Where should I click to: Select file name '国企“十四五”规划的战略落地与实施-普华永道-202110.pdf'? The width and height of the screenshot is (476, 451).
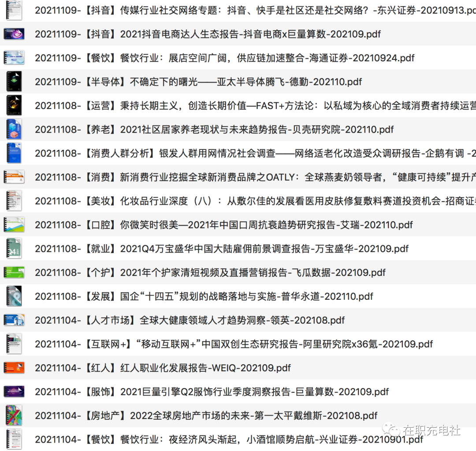pyautogui.click(x=246, y=297)
